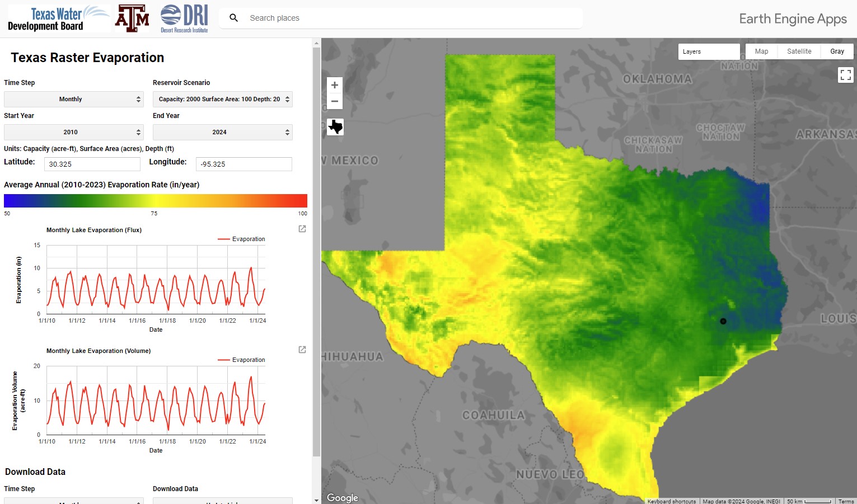Viewport: 857px width, 504px height.
Task: Click the 'Texas Raster Evaporation' title
Action: click(x=87, y=58)
